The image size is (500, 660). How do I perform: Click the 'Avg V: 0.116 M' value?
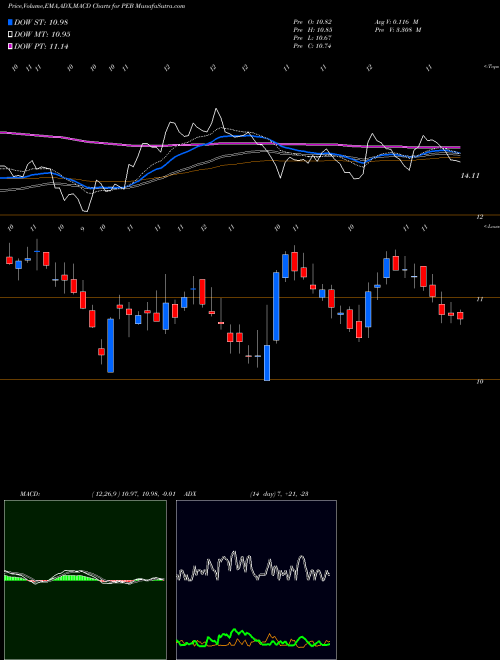point(396,22)
